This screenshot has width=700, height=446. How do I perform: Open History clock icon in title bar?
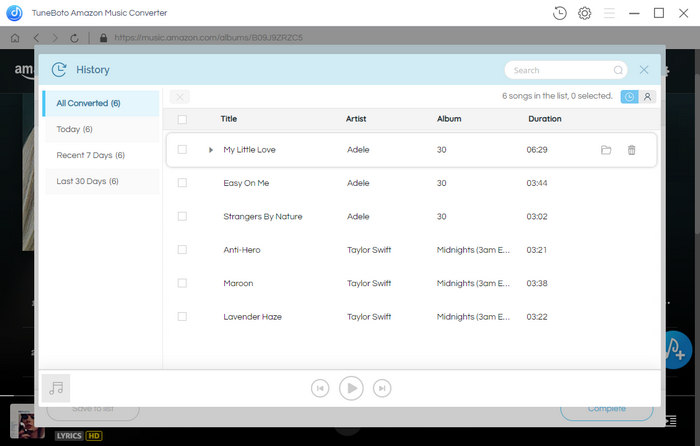click(559, 13)
